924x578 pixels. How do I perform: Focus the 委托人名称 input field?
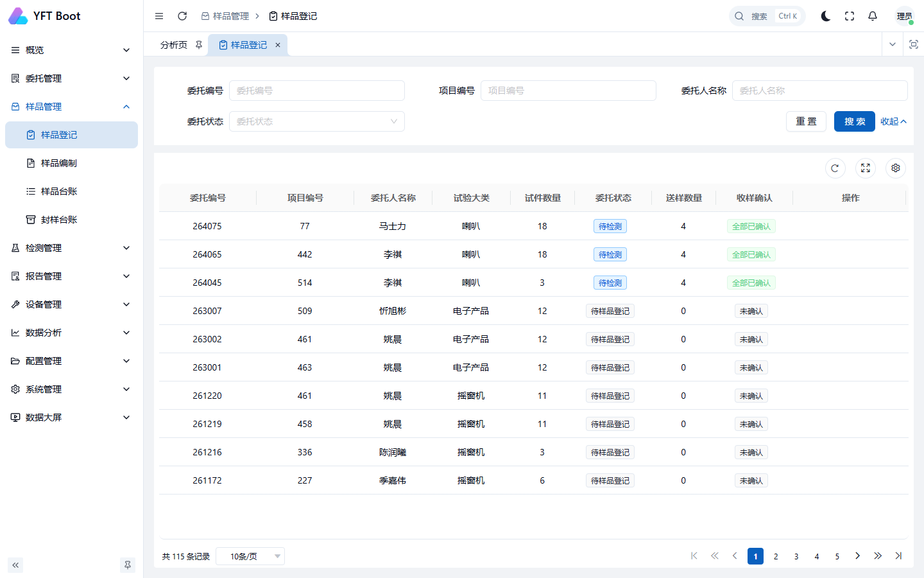[820, 91]
